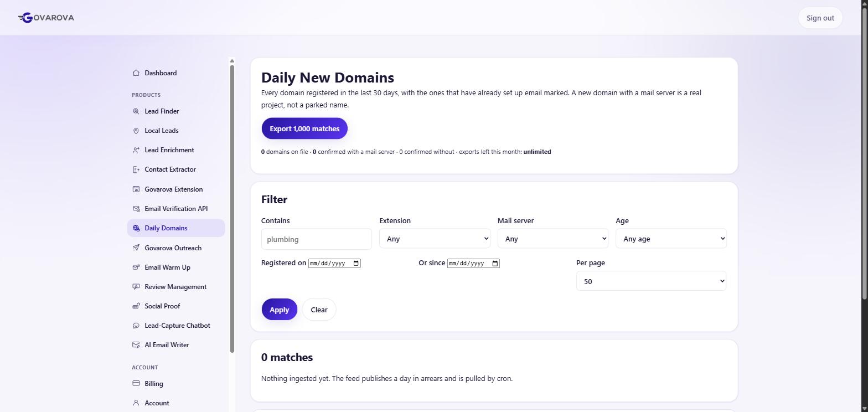Click the Review Management icon

coord(136,287)
